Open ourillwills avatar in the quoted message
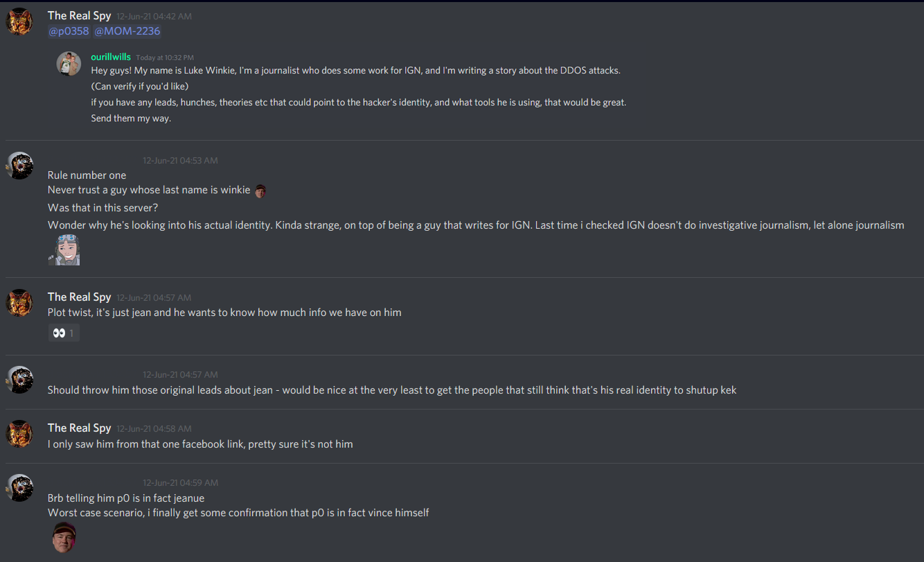This screenshot has width=924, height=562. pyautogui.click(x=69, y=64)
